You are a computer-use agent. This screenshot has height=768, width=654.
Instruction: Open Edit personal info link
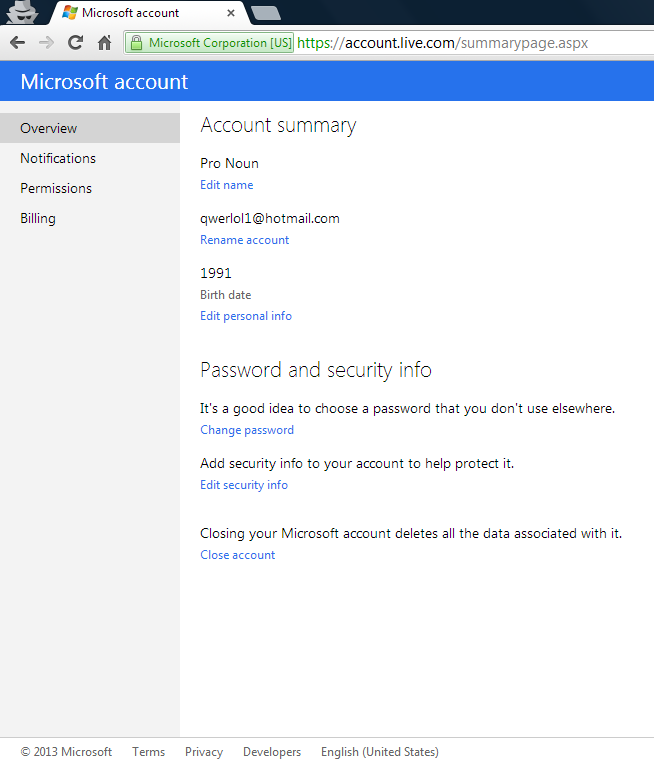point(246,316)
